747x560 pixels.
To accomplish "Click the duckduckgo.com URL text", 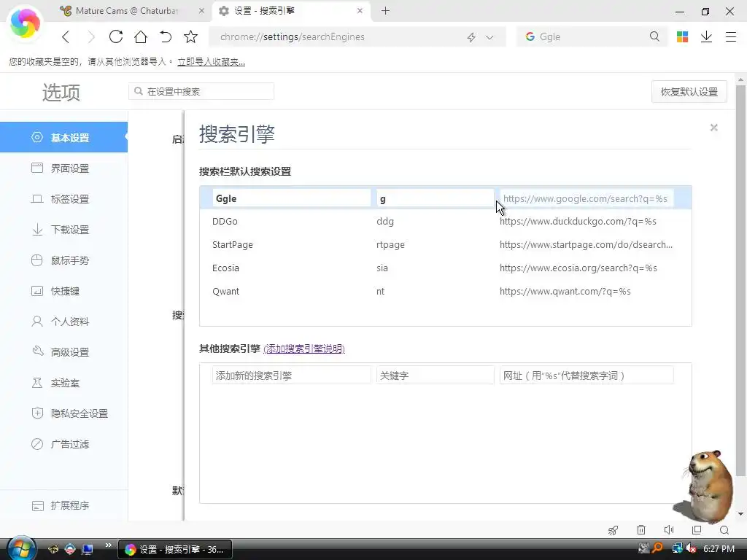I will click(x=578, y=222).
